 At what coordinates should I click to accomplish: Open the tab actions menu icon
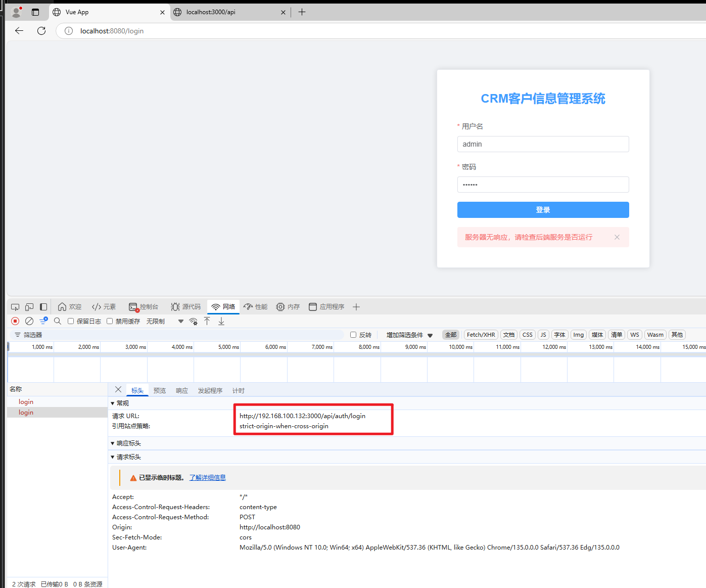click(x=35, y=12)
